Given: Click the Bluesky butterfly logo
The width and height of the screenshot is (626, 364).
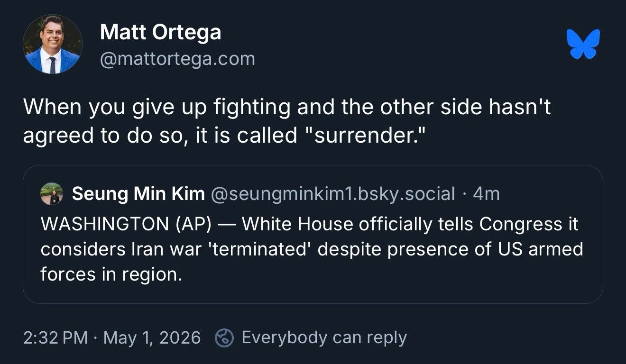Looking at the screenshot, I should tap(583, 44).
